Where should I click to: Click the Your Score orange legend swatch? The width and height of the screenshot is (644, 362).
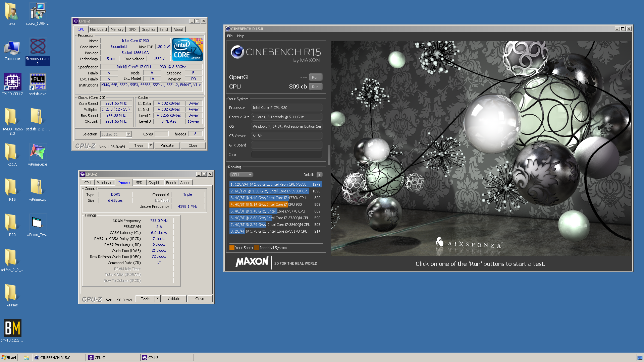click(x=232, y=248)
